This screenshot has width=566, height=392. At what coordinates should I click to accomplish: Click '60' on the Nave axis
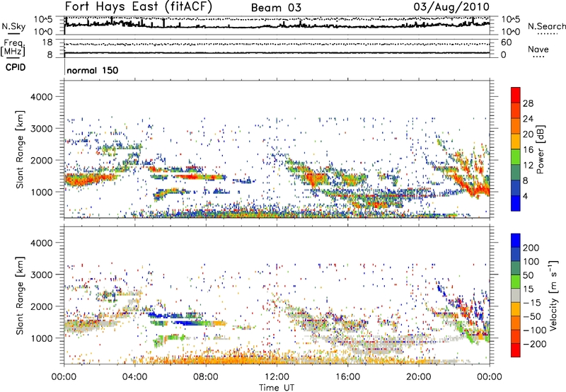coord(507,42)
